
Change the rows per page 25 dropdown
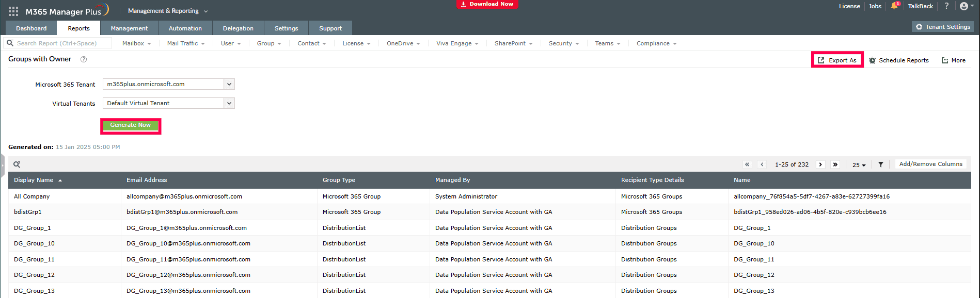click(x=859, y=165)
